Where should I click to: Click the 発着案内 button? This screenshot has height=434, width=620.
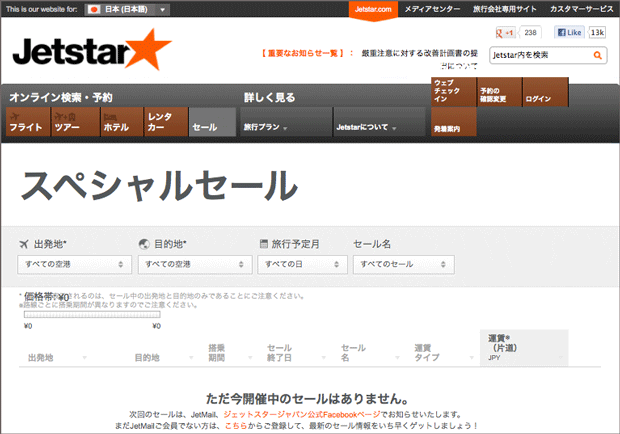pos(454,122)
